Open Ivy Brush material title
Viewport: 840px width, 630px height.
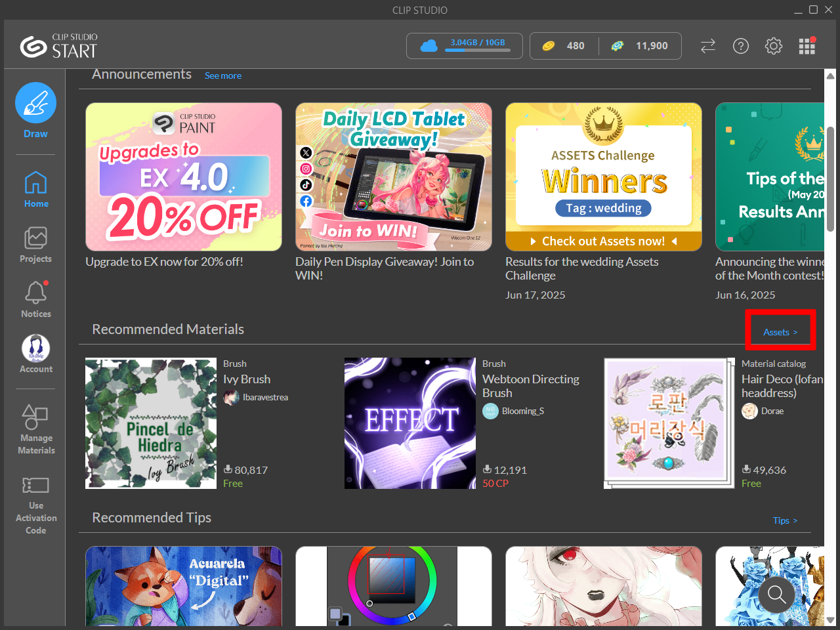pyautogui.click(x=247, y=379)
